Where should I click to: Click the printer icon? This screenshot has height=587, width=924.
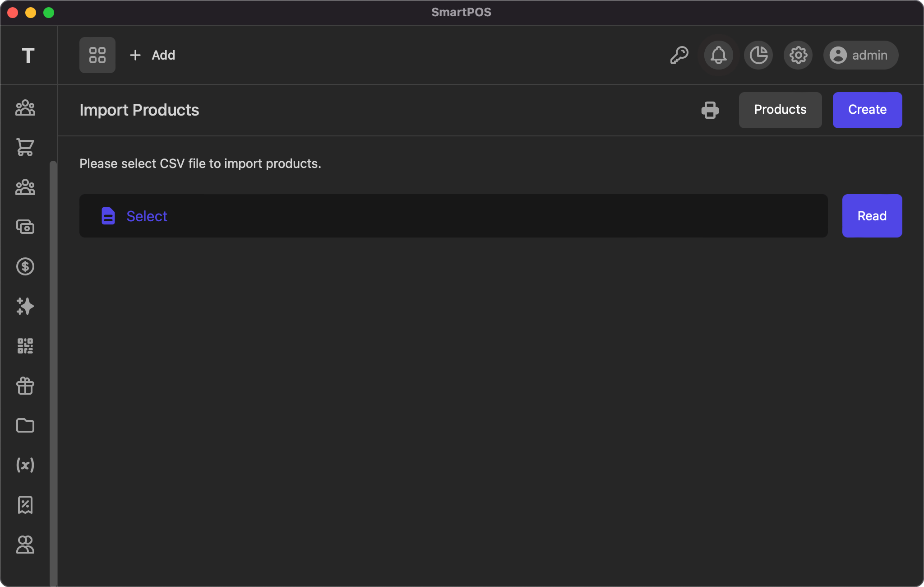(710, 110)
